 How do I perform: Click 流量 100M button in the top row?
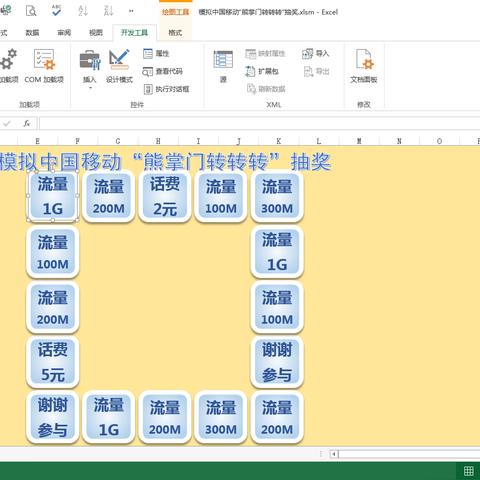[221, 196]
